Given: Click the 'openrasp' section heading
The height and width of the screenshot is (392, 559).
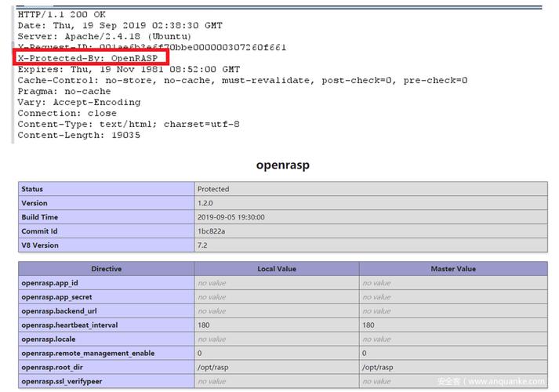Looking at the screenshot, I should tap(283, 165).
